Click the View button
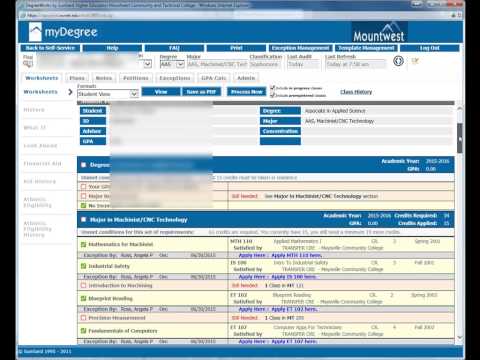 (161, 92)
